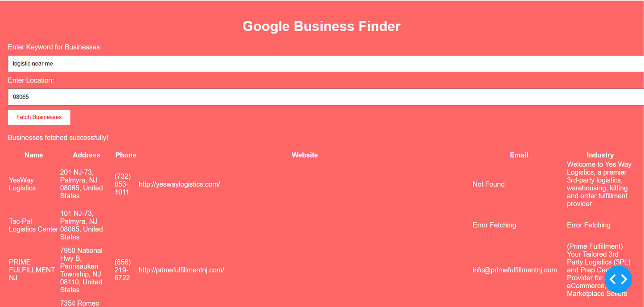Select the PRIME FULFILLMENT NJ name cell

click(32, 270)
